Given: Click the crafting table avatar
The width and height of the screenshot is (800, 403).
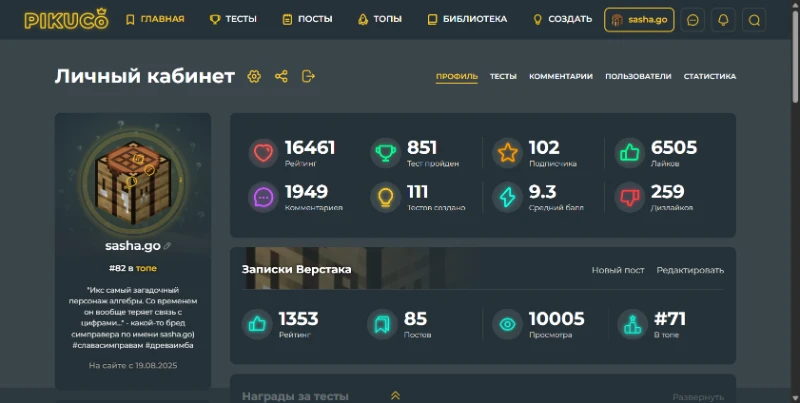Looking at the screenshot, I should coord(133,181).
